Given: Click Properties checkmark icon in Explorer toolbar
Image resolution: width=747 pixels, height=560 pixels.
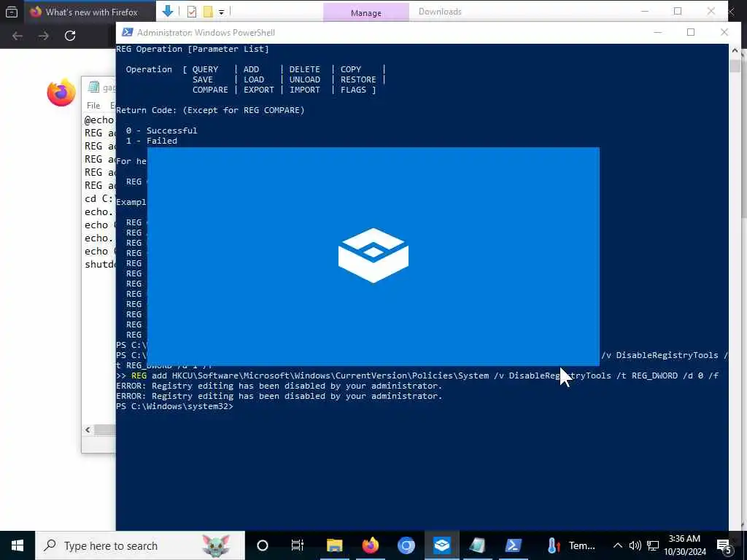Looking at the screenshot, I should (192, 12).
